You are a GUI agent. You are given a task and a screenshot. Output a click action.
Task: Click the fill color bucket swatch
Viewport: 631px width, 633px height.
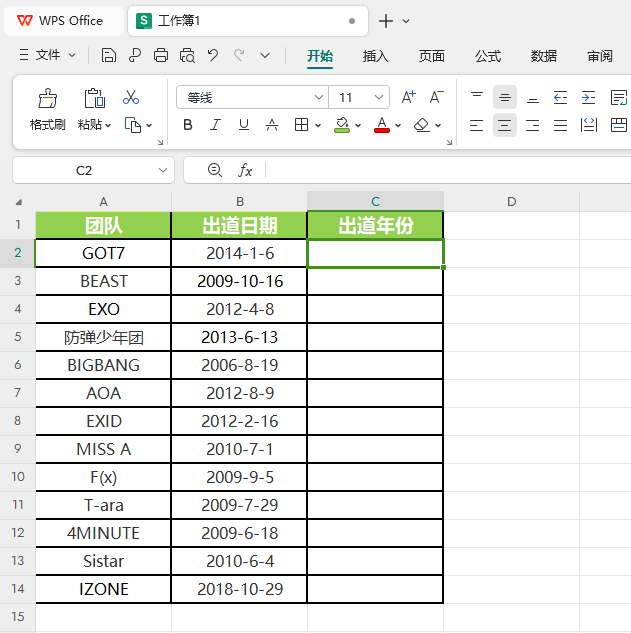click(x=342, y=125)
